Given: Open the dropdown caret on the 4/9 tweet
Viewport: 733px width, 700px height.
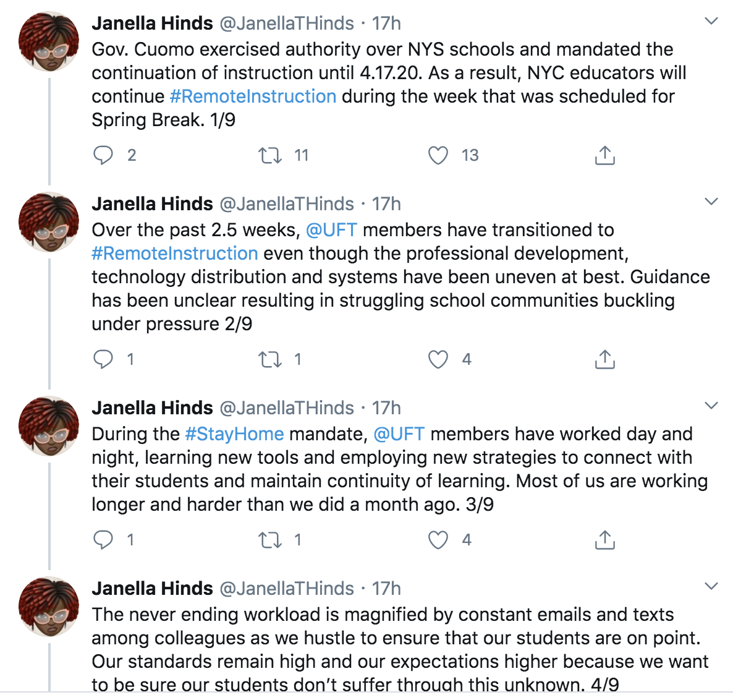Looking at the screenshot, I should coord(711,586).
